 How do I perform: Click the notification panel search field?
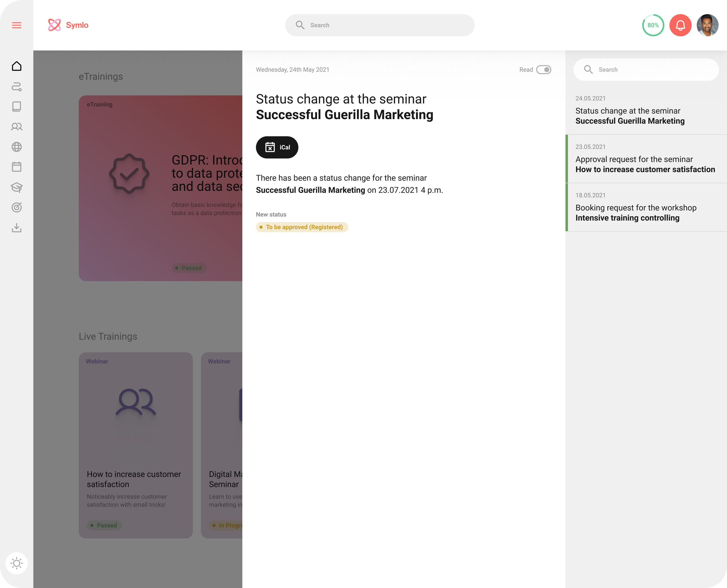coord(645,69)
